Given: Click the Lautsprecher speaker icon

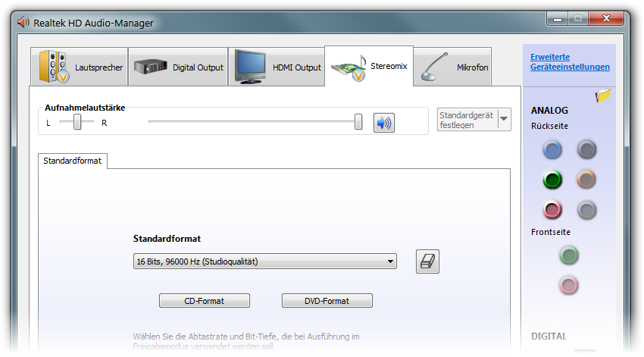Looking at the screenshot, I should [x=54, y=67].
